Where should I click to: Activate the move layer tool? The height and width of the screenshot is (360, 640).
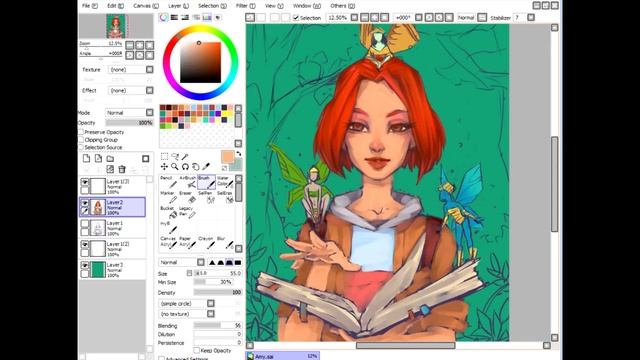coord(164,167)
